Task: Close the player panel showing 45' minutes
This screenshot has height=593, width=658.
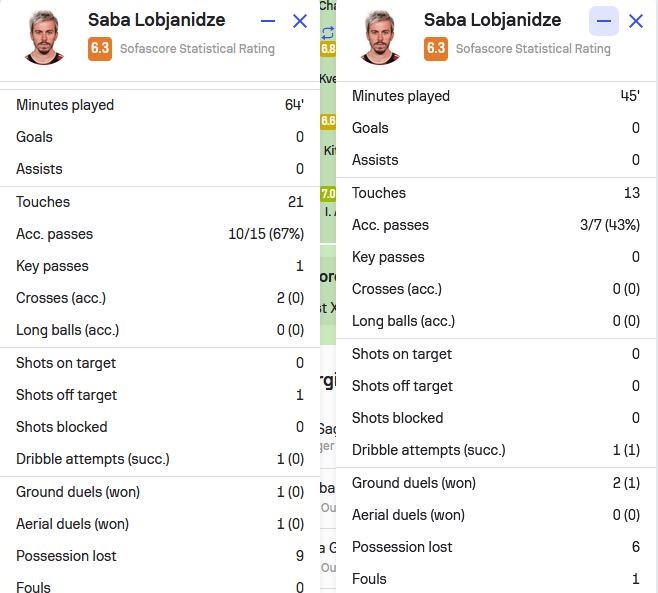Action: [636, 21]
